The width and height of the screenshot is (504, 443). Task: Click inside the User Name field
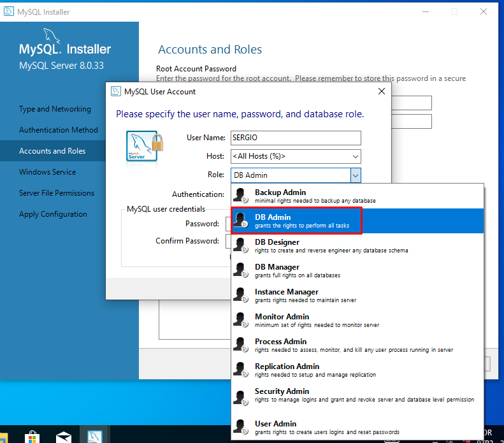click(x=295, y=138)
